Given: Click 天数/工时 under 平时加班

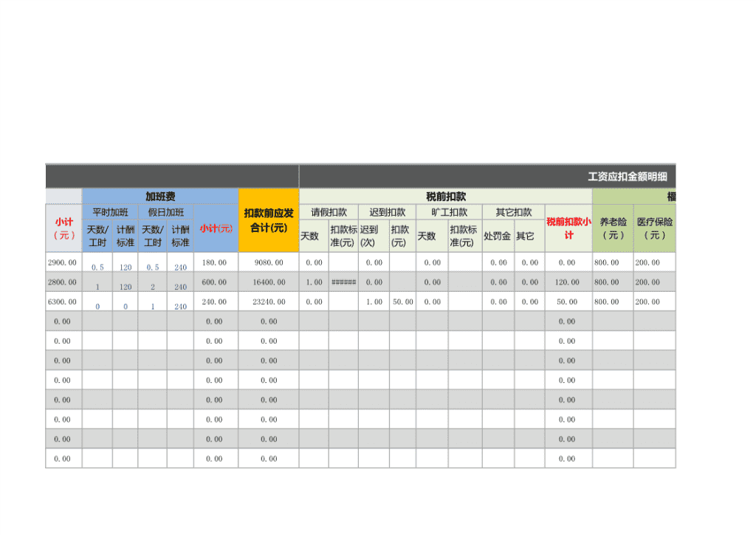Looking at the screenshot, I should (97, 236).
